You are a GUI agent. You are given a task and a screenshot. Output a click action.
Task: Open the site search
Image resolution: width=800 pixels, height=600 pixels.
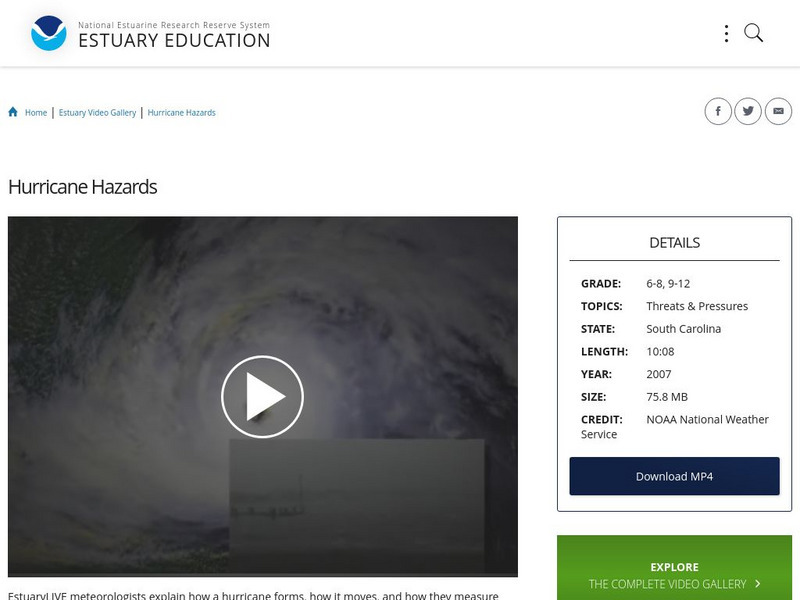tap(751, 32)
